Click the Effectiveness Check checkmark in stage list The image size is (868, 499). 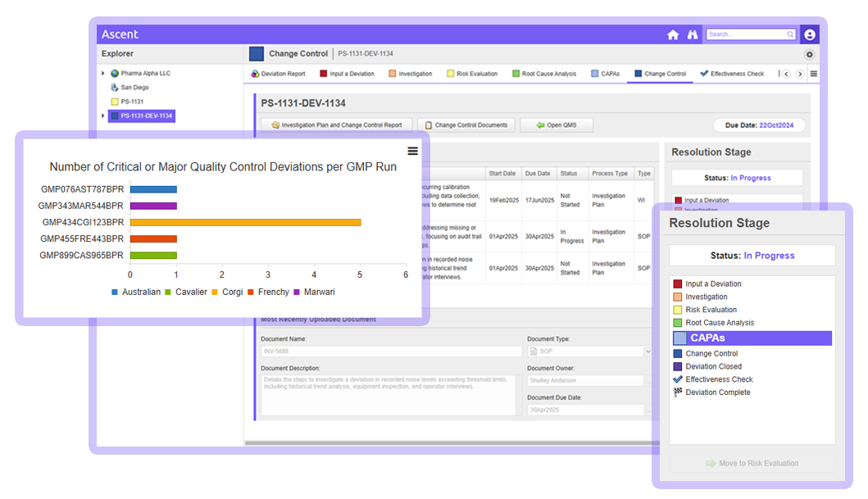(677, 379)
